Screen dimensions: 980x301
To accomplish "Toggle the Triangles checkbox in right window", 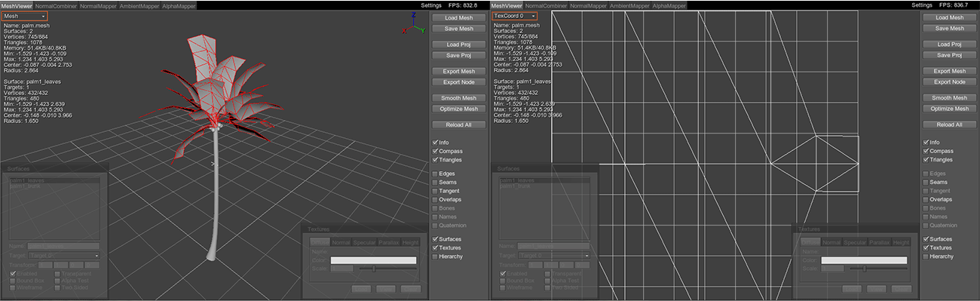I will click(x=926, y=160).
